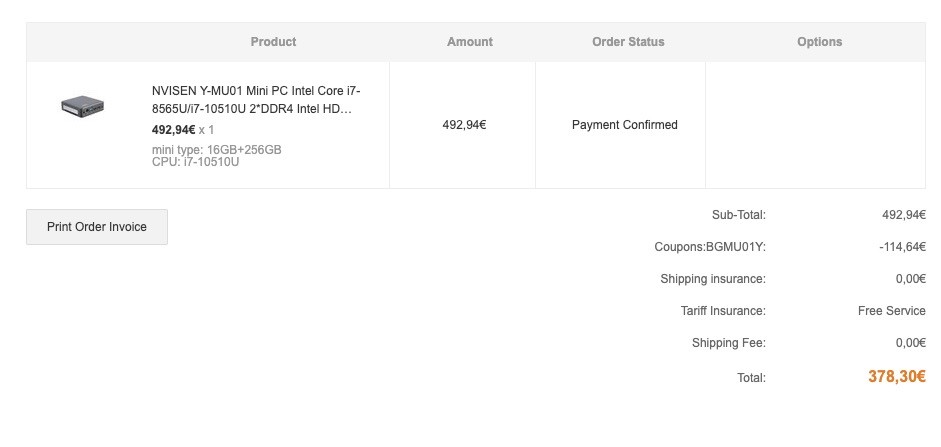Click the Order Status column header
Viewport: 941px width, 447px height.
628,42
